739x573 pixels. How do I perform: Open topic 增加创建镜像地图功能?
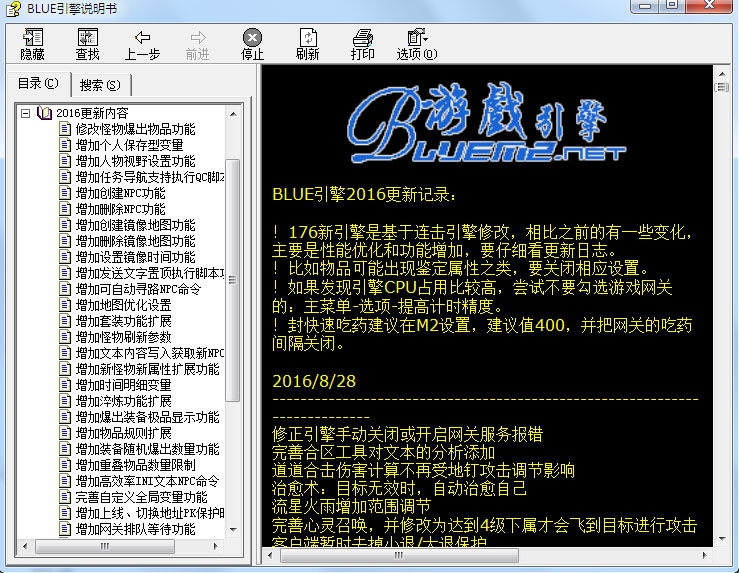point(135,225)
